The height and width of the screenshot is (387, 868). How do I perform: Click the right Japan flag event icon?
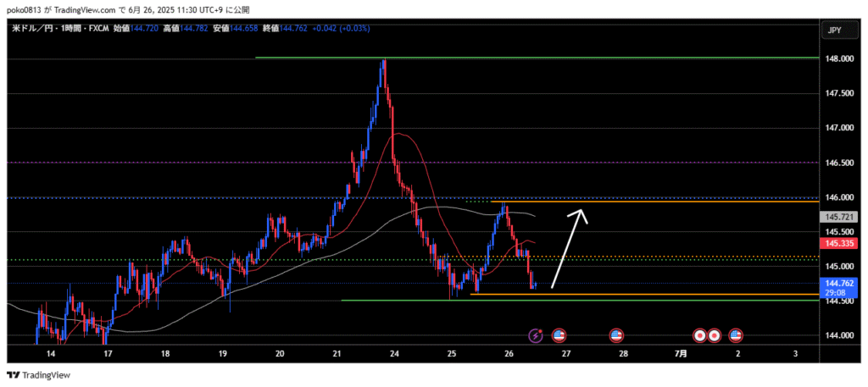(x=715, y=335)
